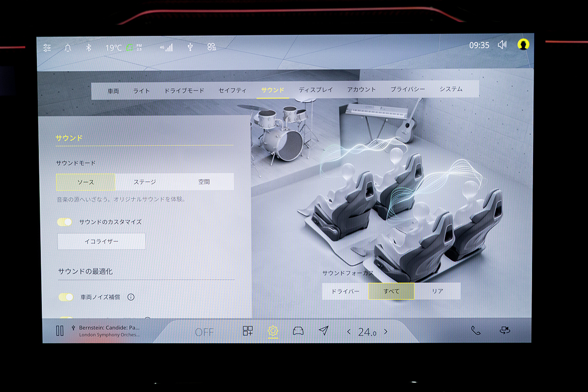Tap the サウンドフォーカス label
This screenshot has height=392, width=588.
348,273
